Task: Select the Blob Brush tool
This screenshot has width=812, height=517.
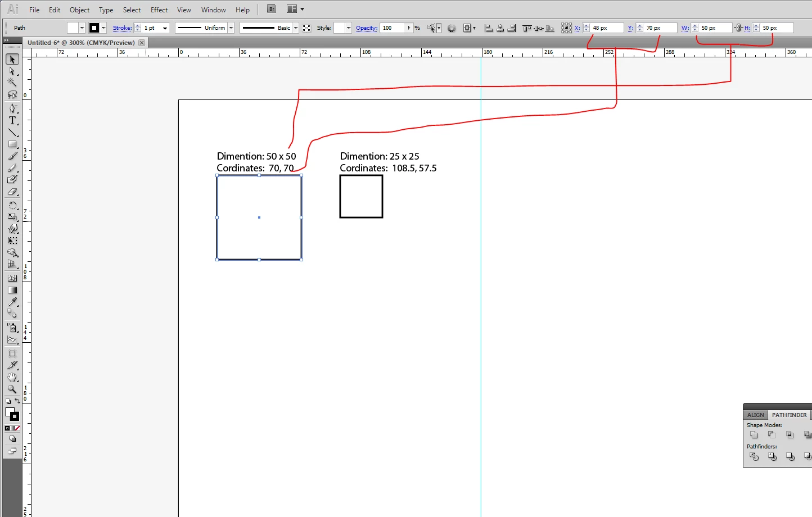Action: [12, 180]
